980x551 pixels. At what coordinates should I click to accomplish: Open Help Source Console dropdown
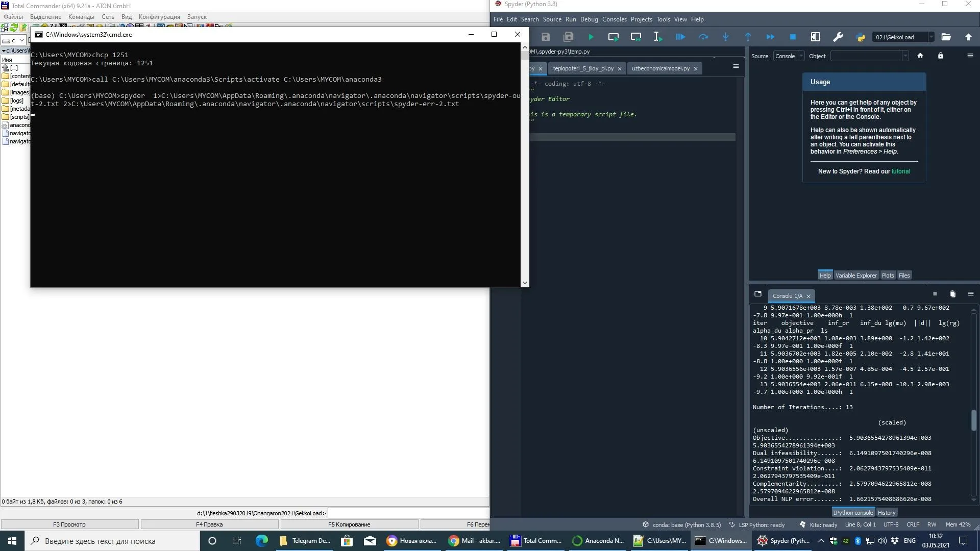[x=789, y=56]
